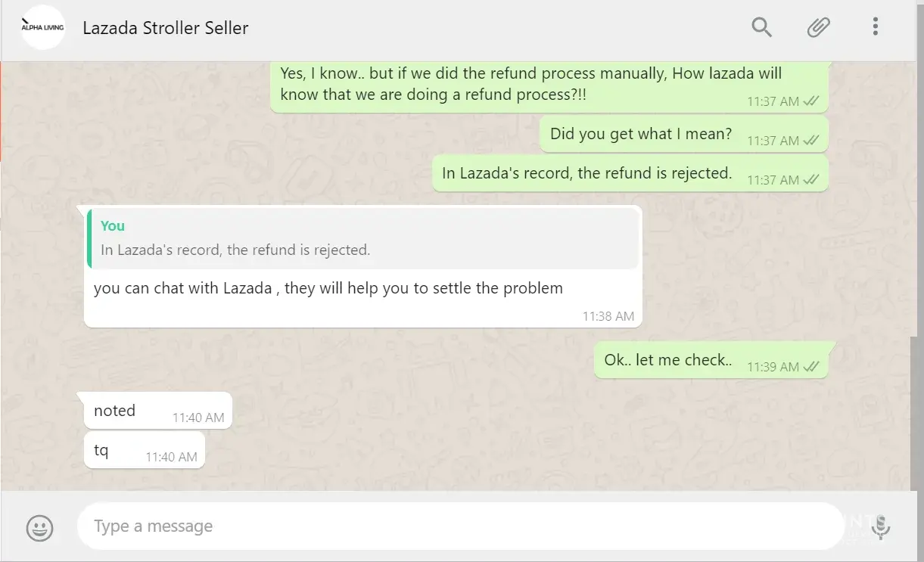Click the 'Did you get what I mean?' message

(x=641, y=134)
